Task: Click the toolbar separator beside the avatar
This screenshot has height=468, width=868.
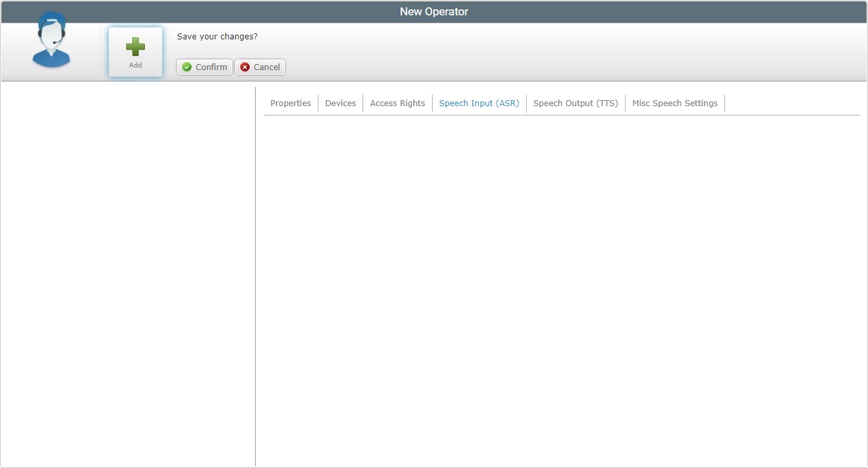Action: [100, 52]
